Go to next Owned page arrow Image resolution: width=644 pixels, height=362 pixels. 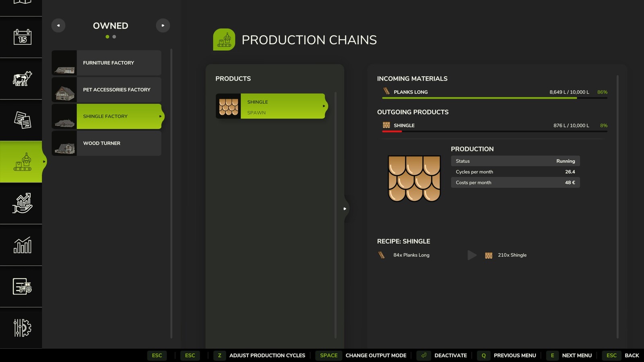click(163, 25)
